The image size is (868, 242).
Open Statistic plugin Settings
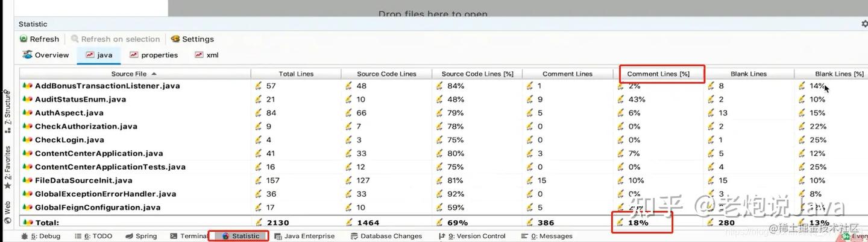[192, 39]
